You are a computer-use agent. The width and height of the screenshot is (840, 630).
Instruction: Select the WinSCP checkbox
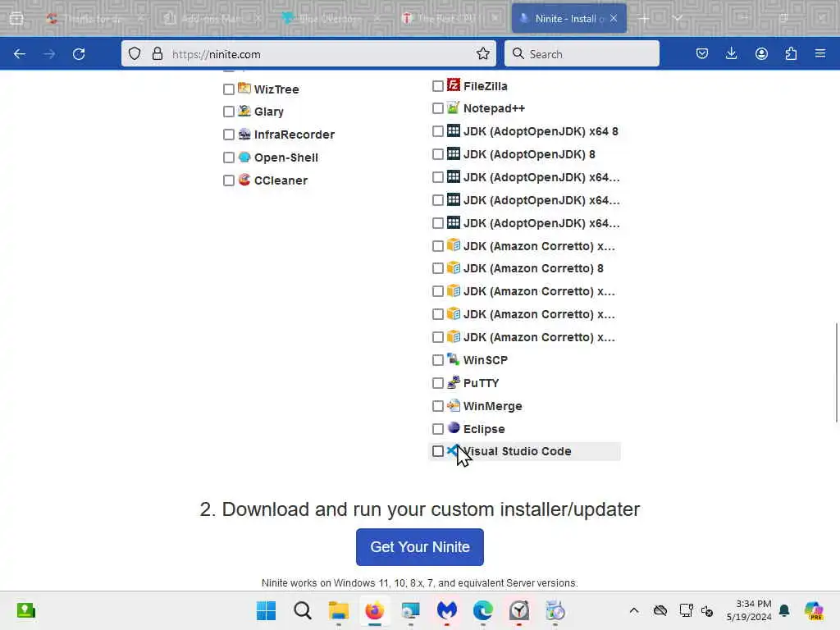(x=438, y=360)
